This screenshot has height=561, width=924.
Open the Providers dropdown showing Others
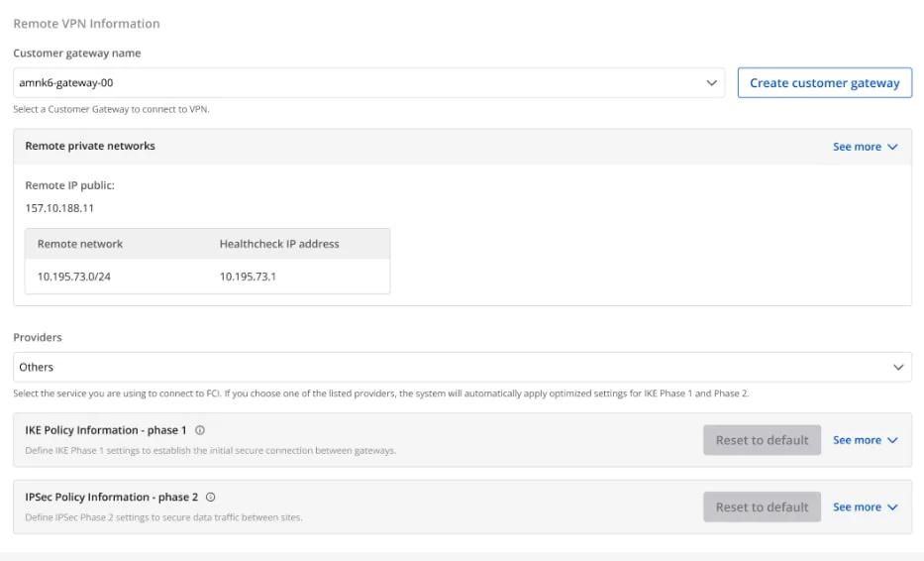pos(456,367)
